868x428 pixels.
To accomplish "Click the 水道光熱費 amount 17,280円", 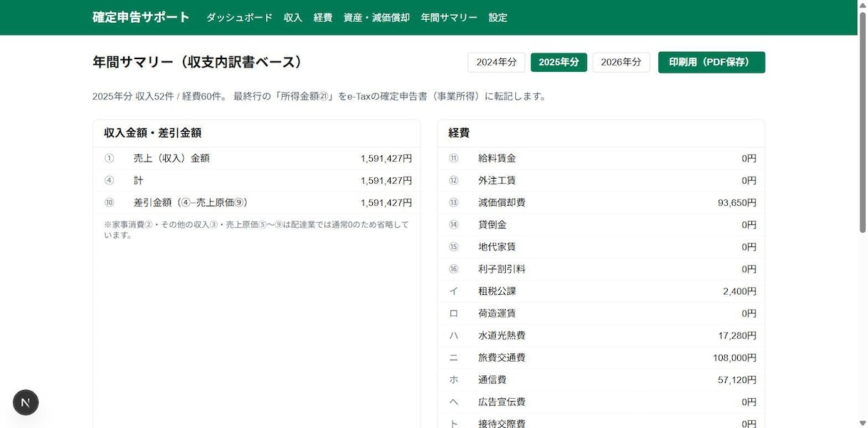I will [x=737, y=335].
